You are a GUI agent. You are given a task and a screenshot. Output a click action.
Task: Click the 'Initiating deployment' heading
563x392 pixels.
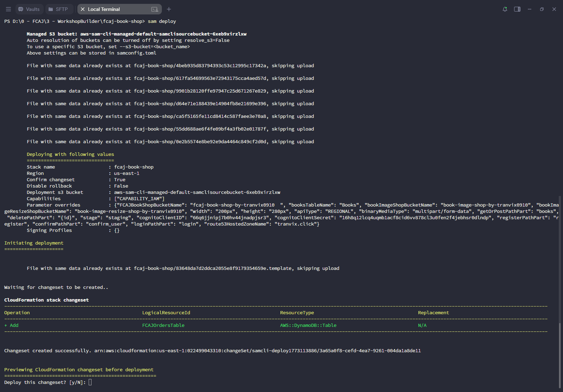pyautogui.click(x=34, y=243)
